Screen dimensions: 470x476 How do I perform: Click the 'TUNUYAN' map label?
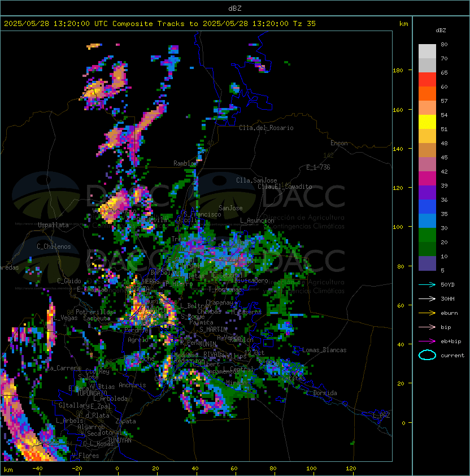click(120, 440)
